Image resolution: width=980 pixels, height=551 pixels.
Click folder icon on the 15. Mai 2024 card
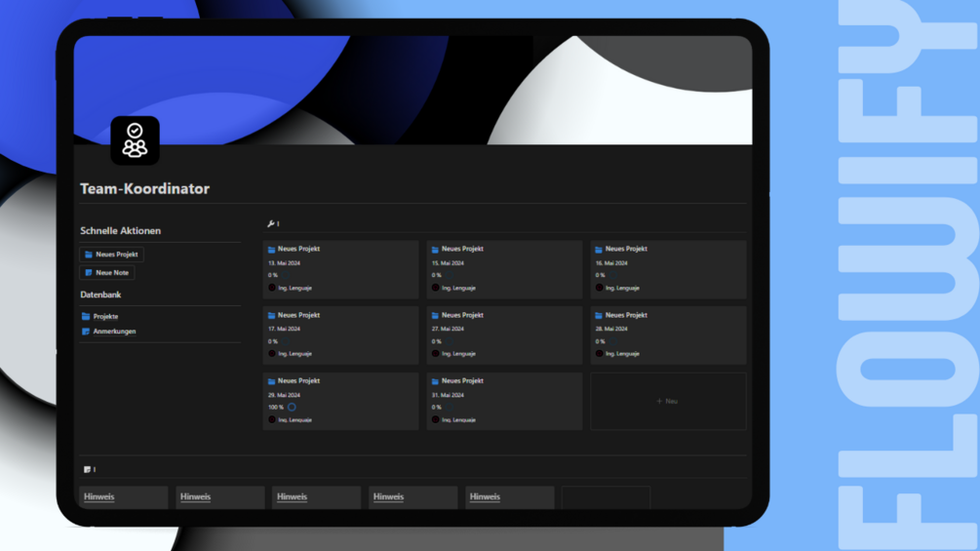pos(435,250)
